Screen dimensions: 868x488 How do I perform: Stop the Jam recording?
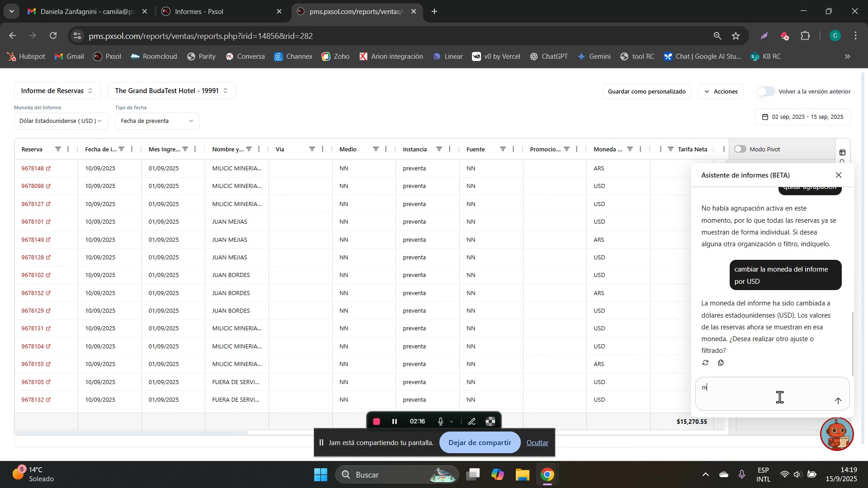tap(377, 422)
